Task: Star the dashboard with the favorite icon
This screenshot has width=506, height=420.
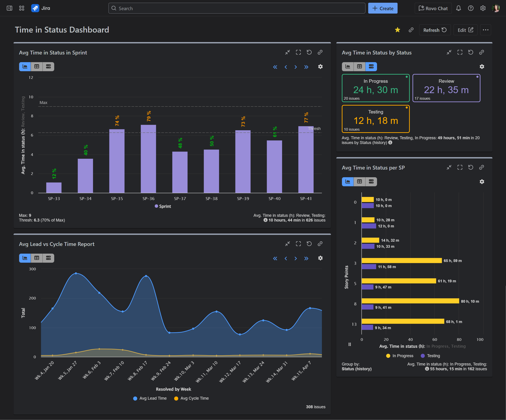Action: [397, 30]
